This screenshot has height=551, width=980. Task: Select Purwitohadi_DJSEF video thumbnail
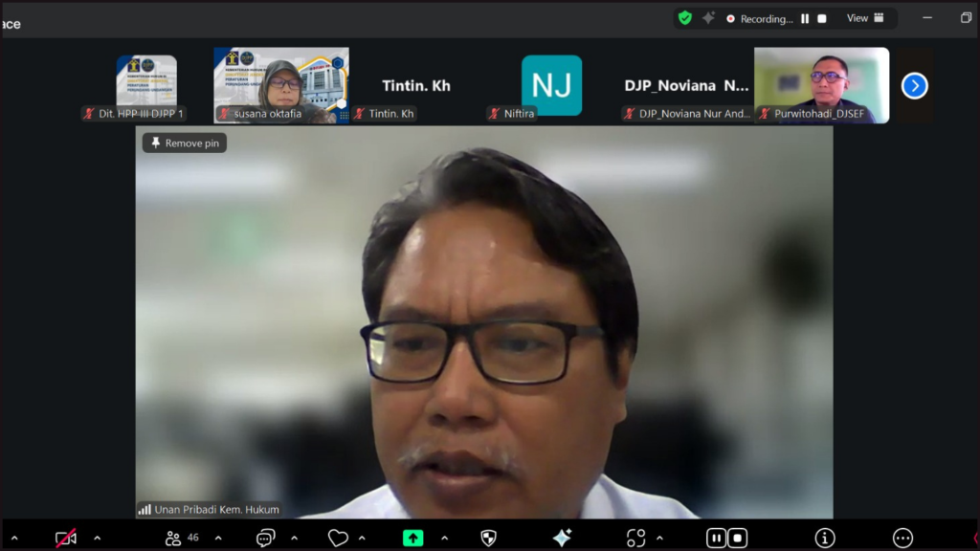click(x=821, y=85)
